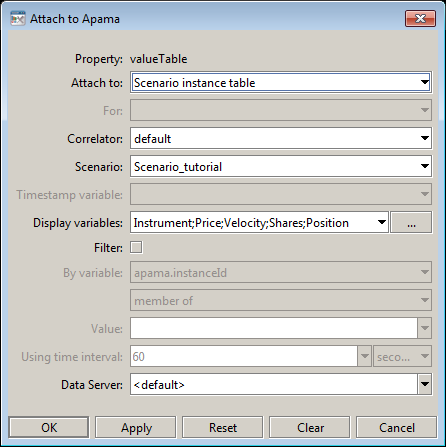Open the Attach to dropdown arrow
The image size is (446, 447).
pos(424,82)
